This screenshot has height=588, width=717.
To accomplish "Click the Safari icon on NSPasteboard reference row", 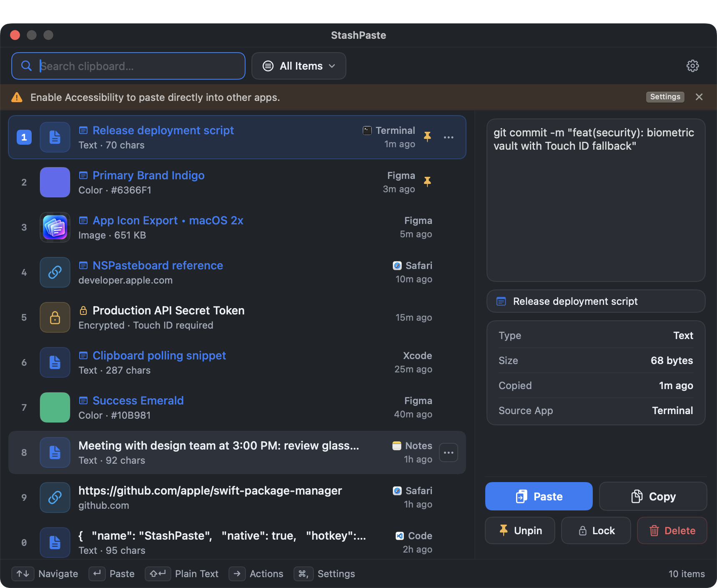I will (x=397, y=266).
